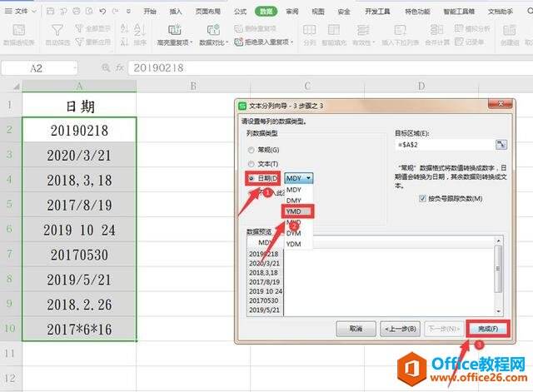Expand the MDY date format combo box
This screenshot has width=533, height=392.
coord(299,178)
